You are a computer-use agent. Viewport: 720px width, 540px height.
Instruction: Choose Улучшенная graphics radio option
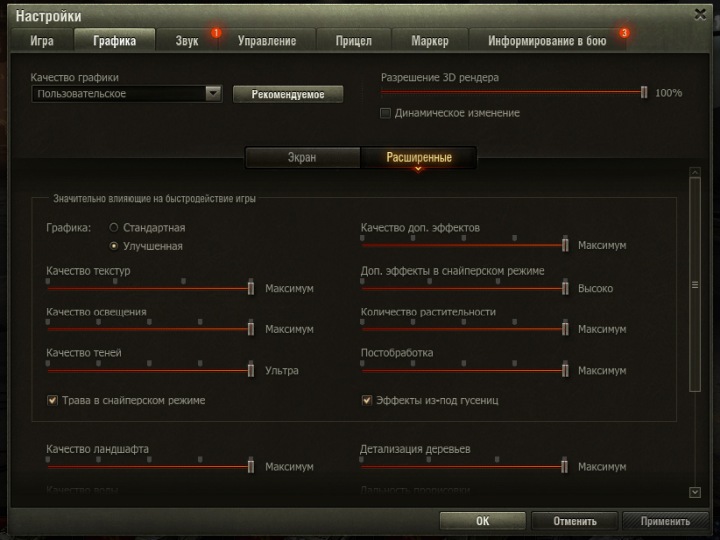point(114,246)
